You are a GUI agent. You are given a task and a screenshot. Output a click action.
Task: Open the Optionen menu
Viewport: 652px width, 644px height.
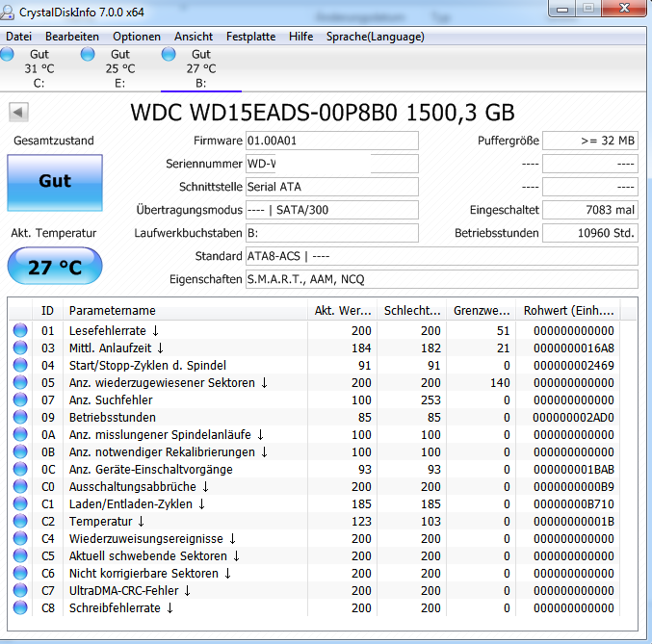pos(137,37)
